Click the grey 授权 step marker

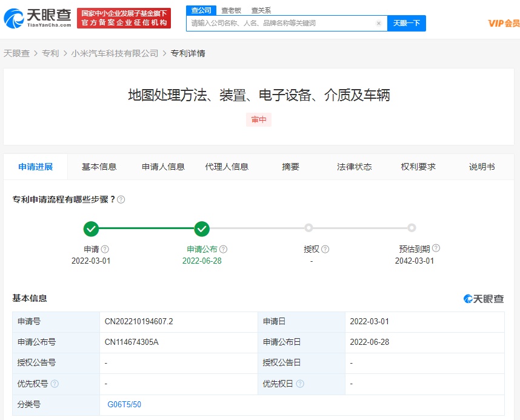coord(308,228)
